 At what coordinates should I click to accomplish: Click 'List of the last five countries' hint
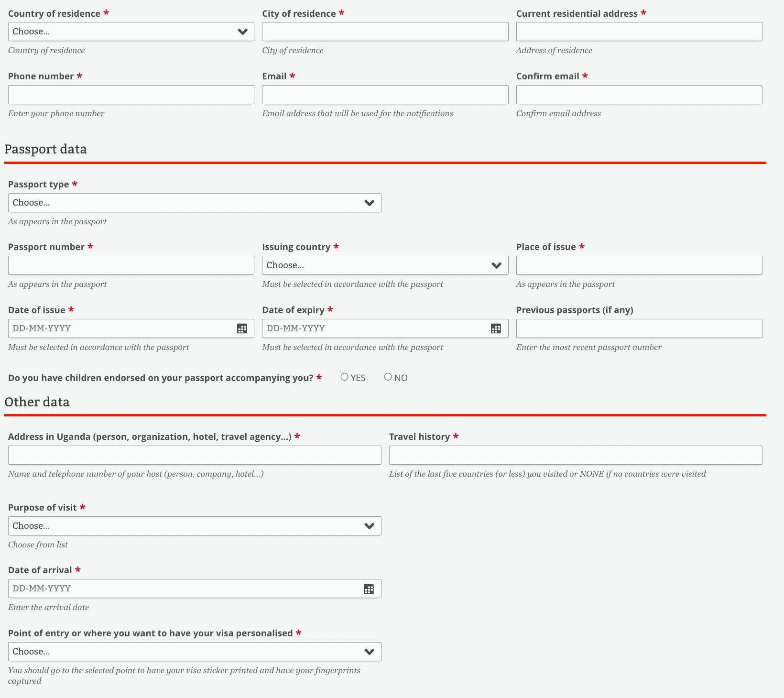click(547, 474)
